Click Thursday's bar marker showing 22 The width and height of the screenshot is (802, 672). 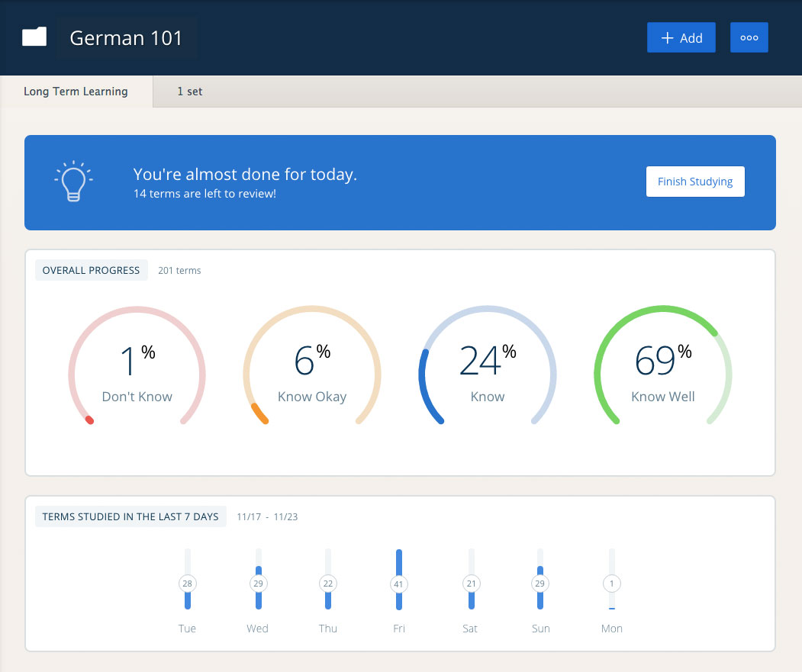(x=328, y=584)
